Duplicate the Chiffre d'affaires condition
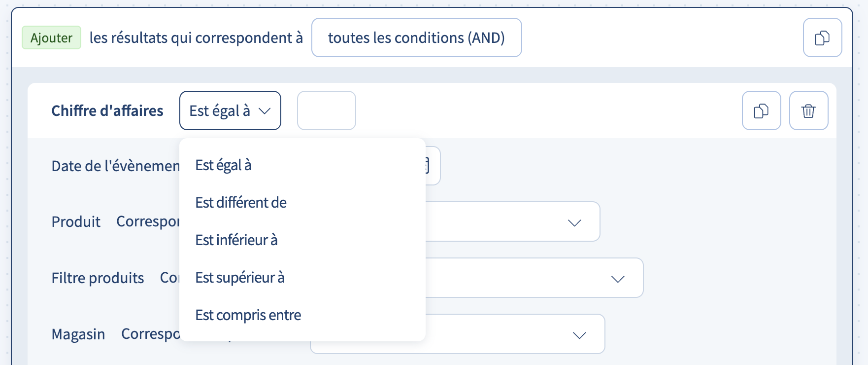Screen dimensions: 868x365 tap(761, 110)
